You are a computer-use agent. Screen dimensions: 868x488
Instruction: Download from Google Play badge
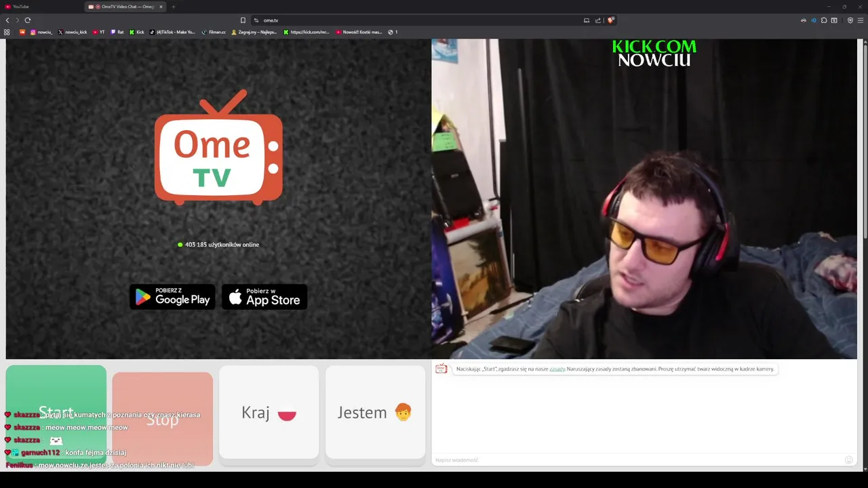point(172,297)
